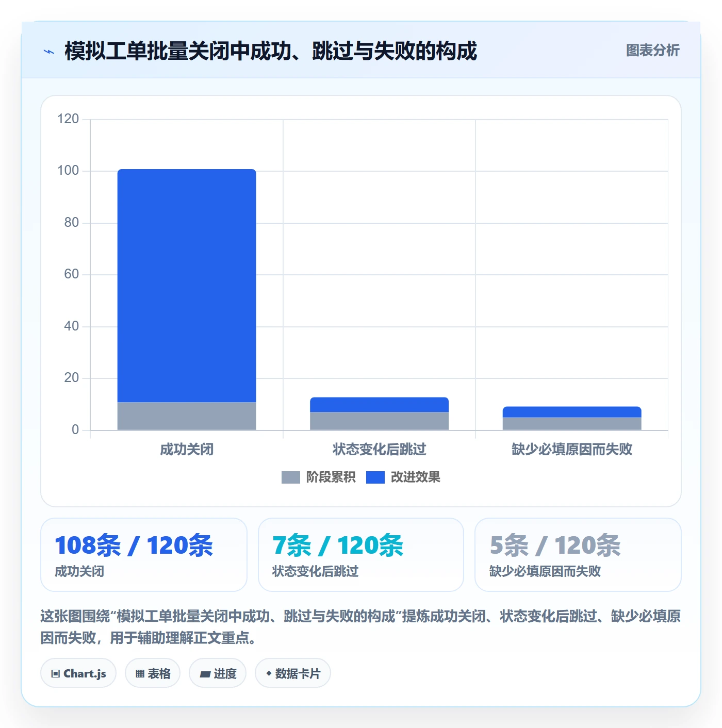722x728 pixels.
Task: Click y-axis value 120
Action: point(68,119)
